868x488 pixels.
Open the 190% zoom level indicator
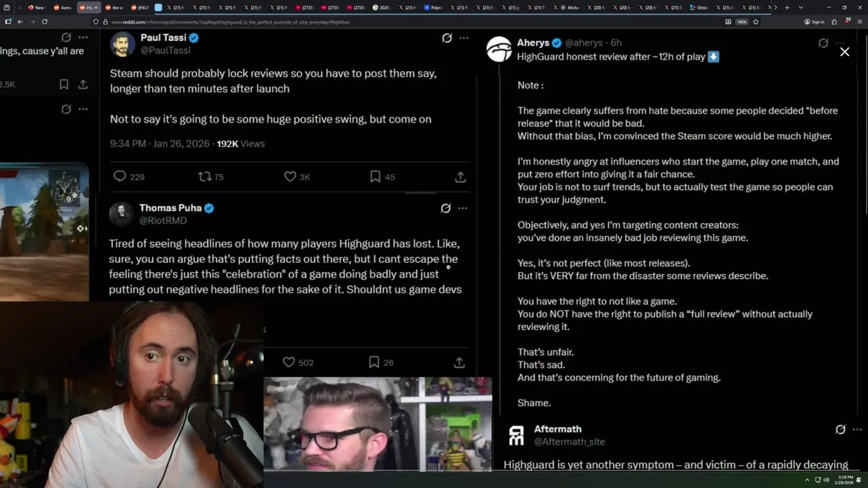point(742,22)
